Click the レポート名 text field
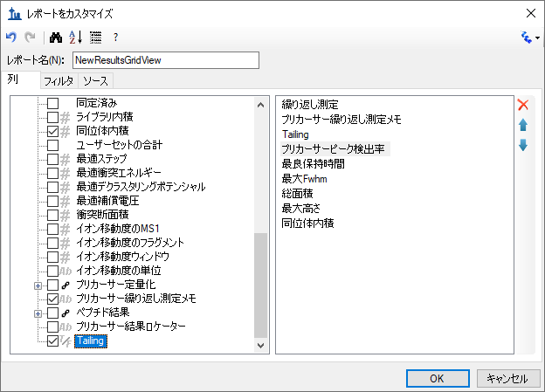Viewport: 545px width, 392px height. pyautogui.click(x=166, y=60)
